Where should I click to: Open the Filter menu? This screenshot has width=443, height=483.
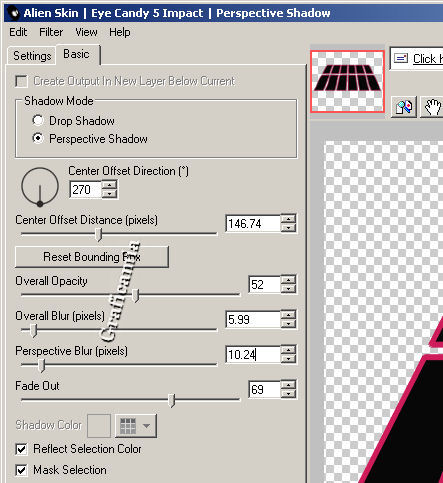[51, 32]
